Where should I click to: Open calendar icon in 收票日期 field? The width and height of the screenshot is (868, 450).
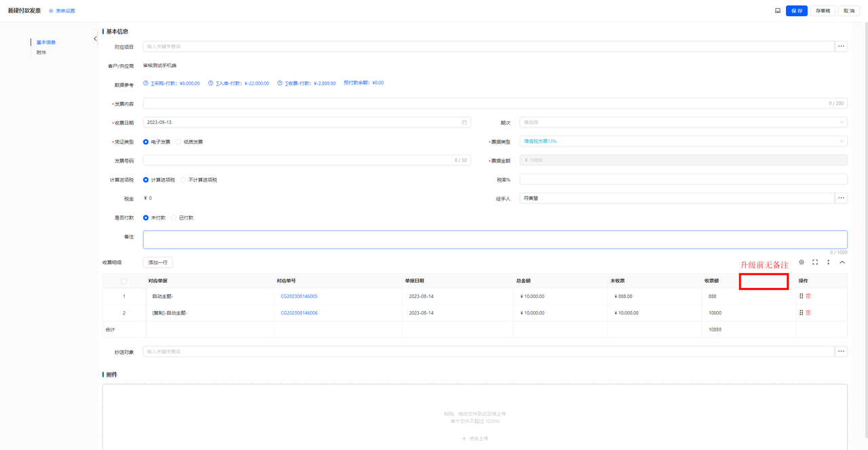tap(465, 123)
